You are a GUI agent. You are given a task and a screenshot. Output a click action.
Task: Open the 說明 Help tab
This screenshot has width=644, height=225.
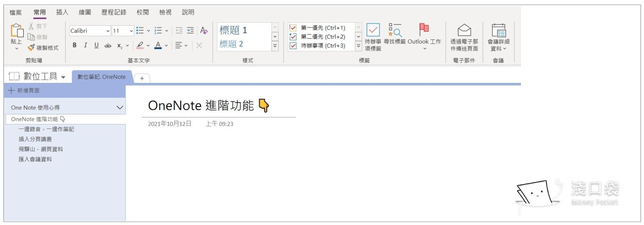coord(188,12)
